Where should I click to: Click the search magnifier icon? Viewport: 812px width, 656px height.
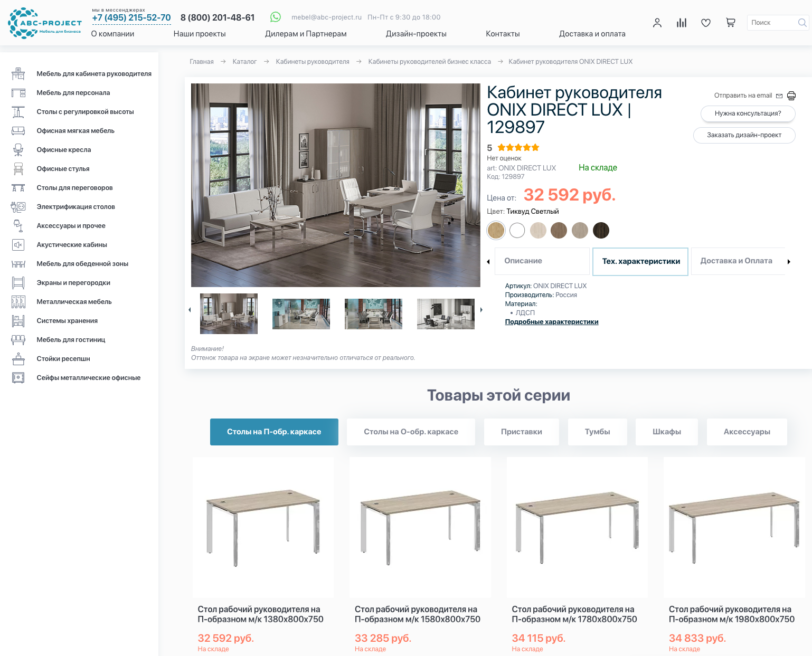pyautogui.click(x=802, y=23)
